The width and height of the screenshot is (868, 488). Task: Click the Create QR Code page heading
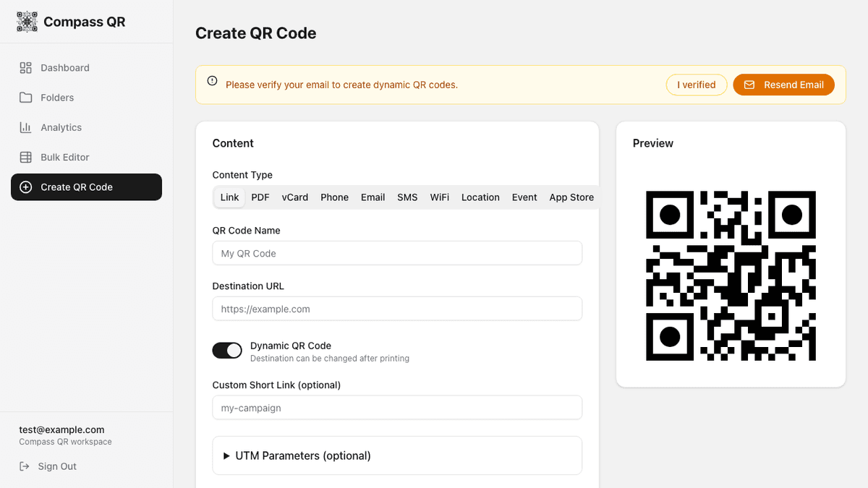pos(256,33)
